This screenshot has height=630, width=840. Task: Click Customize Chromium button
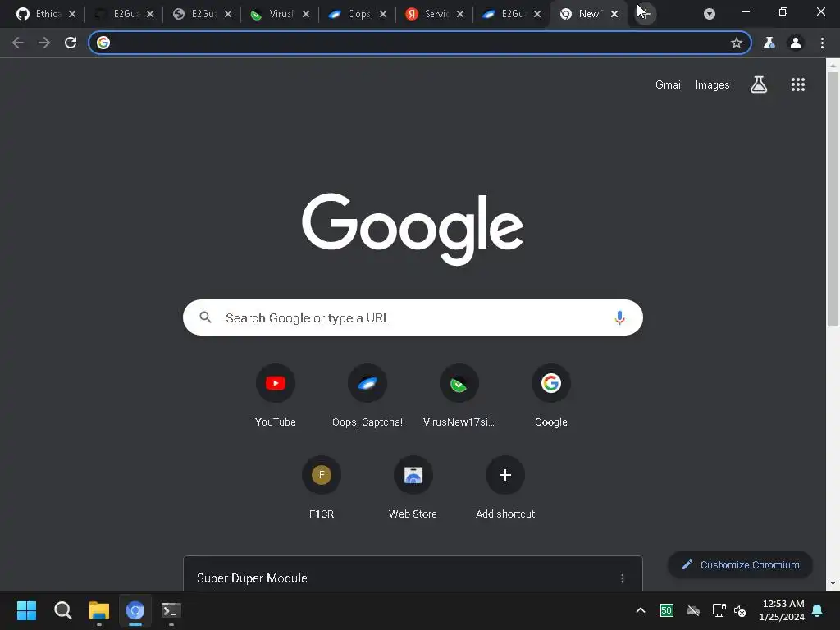point(741,564)
